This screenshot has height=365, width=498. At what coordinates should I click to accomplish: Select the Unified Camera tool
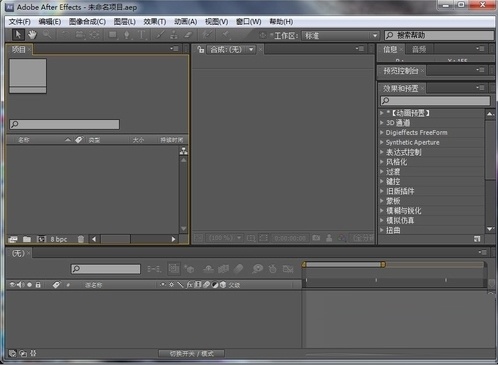pyautogui.click(x=79, y=35)
